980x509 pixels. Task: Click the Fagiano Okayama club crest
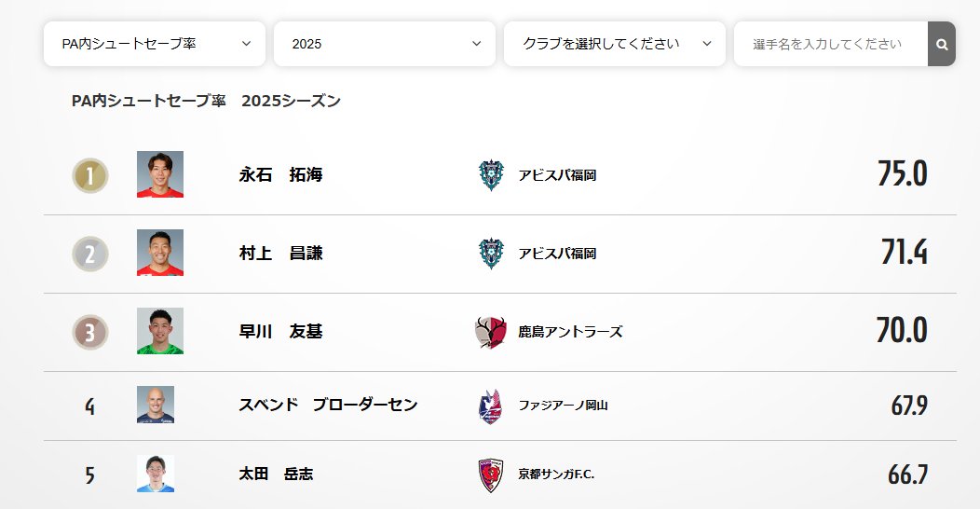coord(490,406)
